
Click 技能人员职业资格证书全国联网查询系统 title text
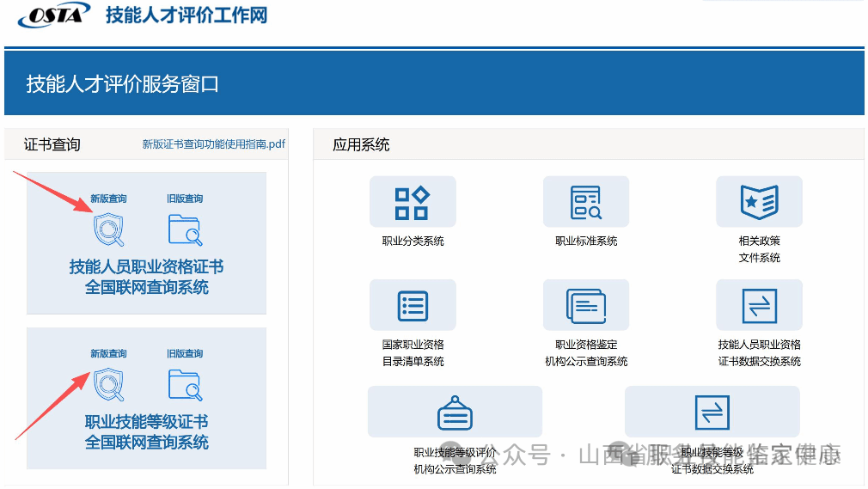click(146, 277)
